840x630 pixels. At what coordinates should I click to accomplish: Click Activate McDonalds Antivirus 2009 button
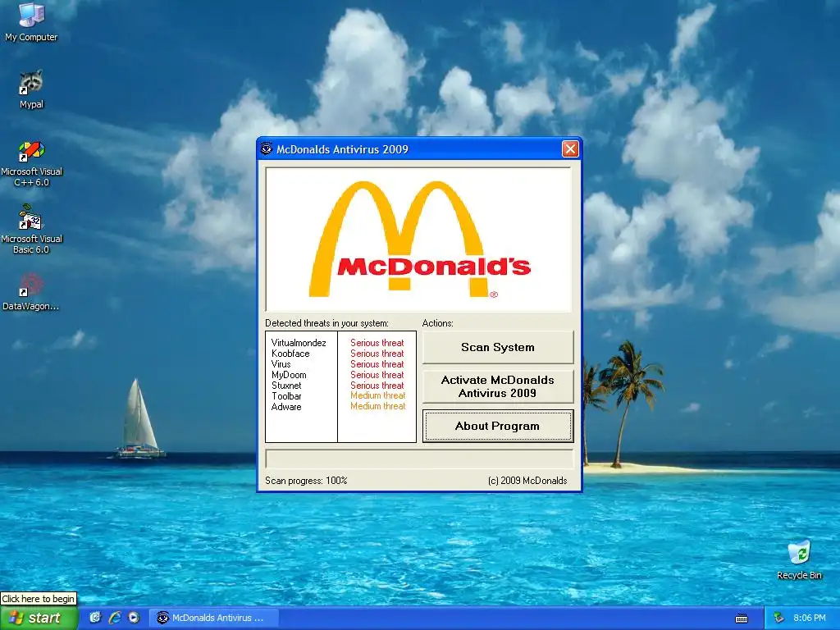498,386
